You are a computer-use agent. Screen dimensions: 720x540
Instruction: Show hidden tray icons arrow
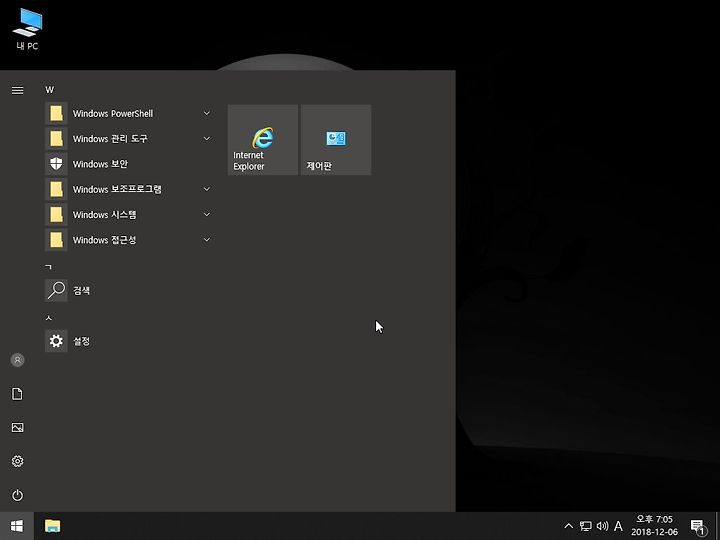(x=568, y=526)
